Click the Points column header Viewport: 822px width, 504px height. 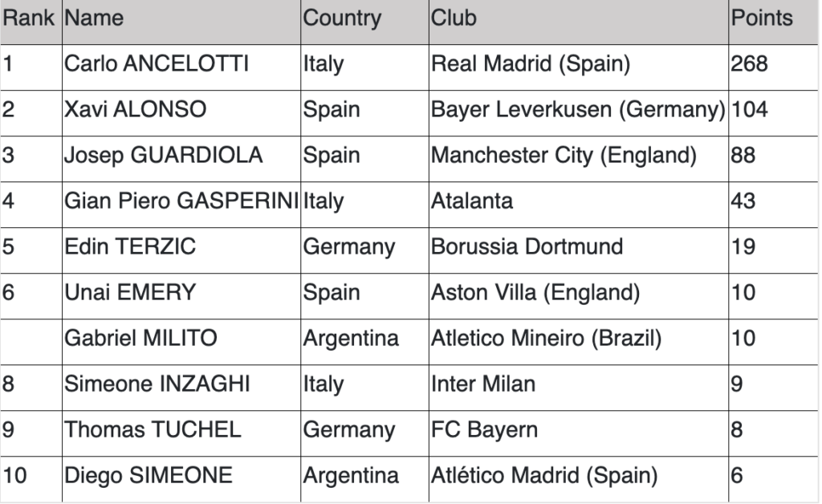pos(773,22)
